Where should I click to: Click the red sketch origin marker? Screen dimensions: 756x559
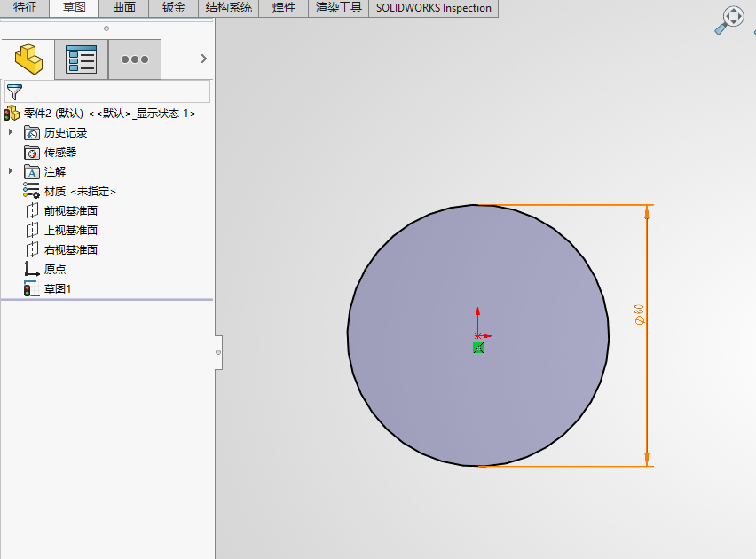point(478,335)
